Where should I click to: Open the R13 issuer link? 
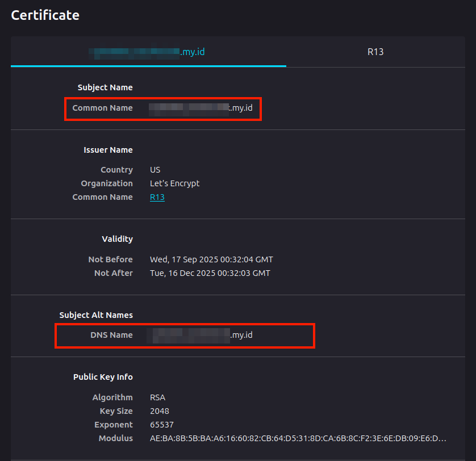[157, 197]
